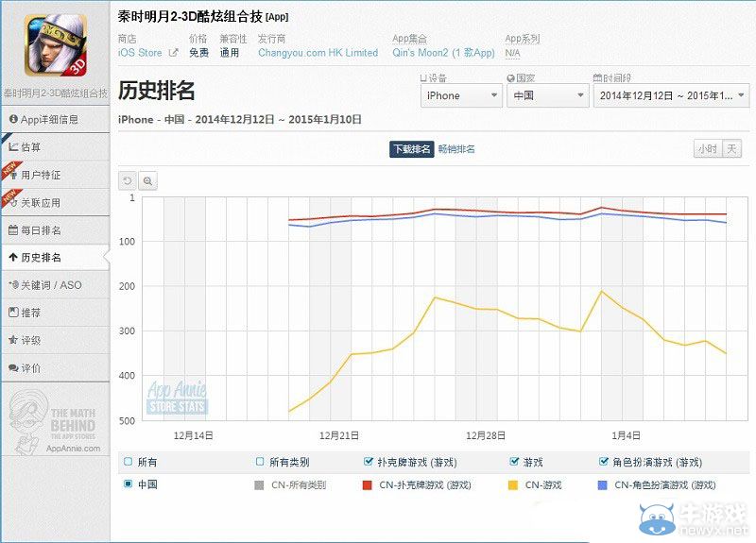The width and height of the screenshot is (756, 543).
Task: Click the icon beside 推荐
Action: [13, 313]
